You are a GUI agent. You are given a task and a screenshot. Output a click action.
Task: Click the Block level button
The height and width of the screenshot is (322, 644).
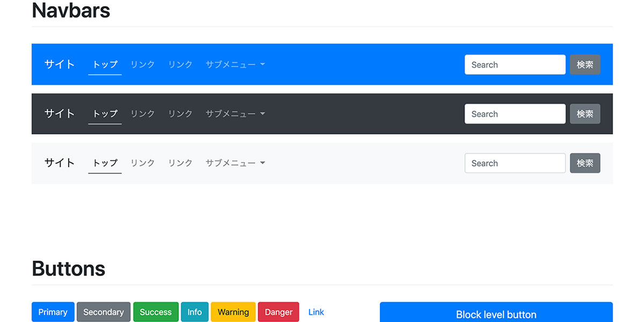[x=496, y=314]
